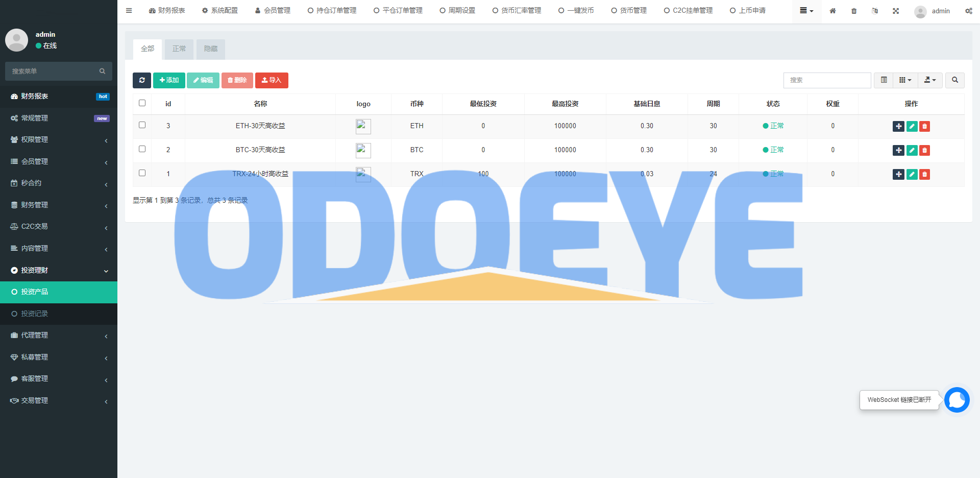The image size is (980, 478).
Task: Click the 导入 button
Action: coord(272,80)
